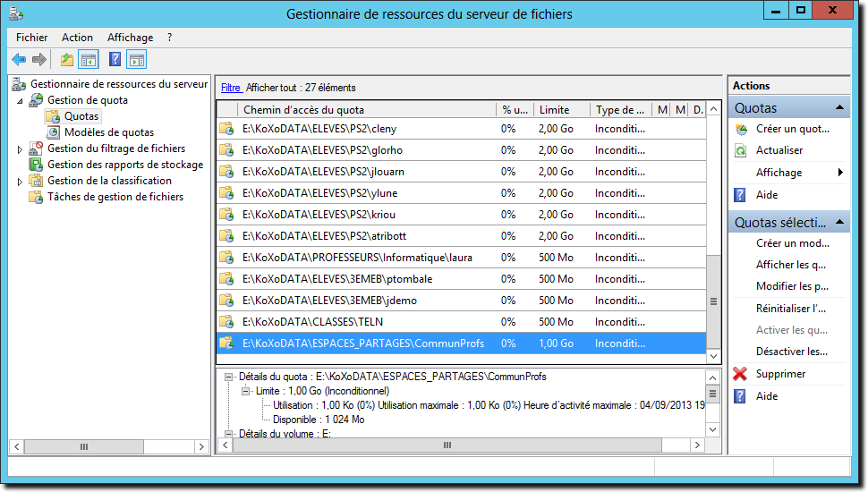Viewport: 868px width, 492px height.
Task: Select Modèles de quotas tree item
Action: pyautogui.click(x=109, y=132)
